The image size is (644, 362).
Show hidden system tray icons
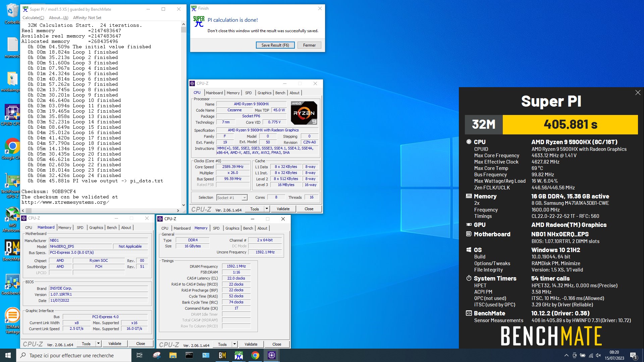click(566, 355)
